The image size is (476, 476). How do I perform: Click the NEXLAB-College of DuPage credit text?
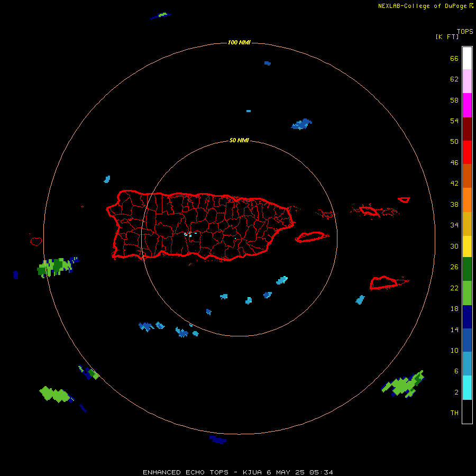click(x=422, y=6)
